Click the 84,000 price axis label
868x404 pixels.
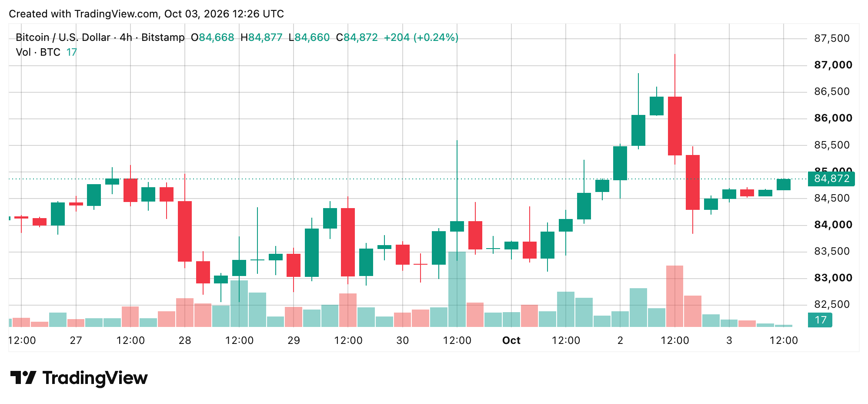pyautogui.click(x=833, y=225)
